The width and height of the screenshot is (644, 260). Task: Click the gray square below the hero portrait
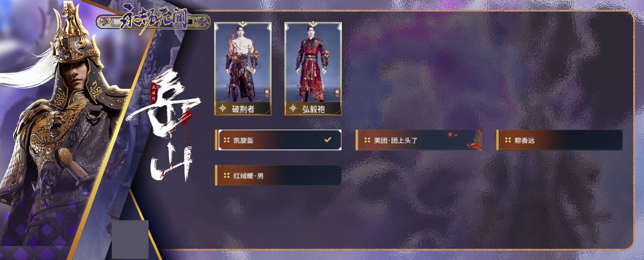(x=130, y=239)
